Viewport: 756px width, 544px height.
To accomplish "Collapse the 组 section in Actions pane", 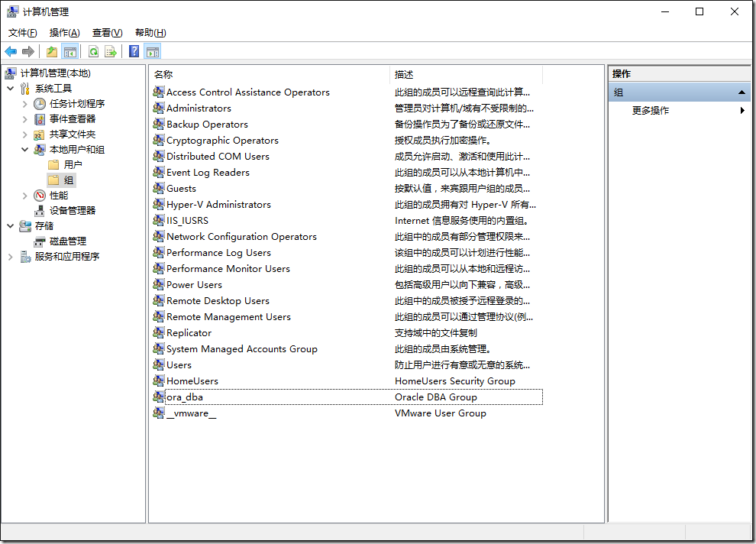I will point(741,92).
